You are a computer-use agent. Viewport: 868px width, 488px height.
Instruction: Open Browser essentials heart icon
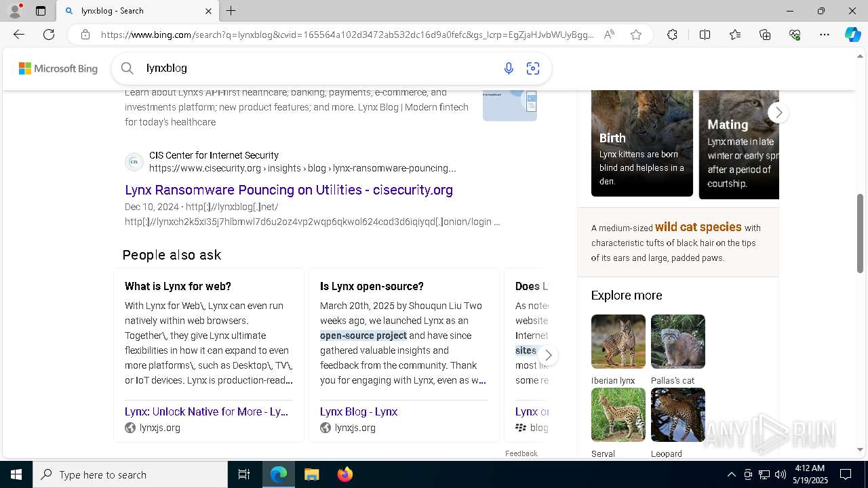pos(795,35)
